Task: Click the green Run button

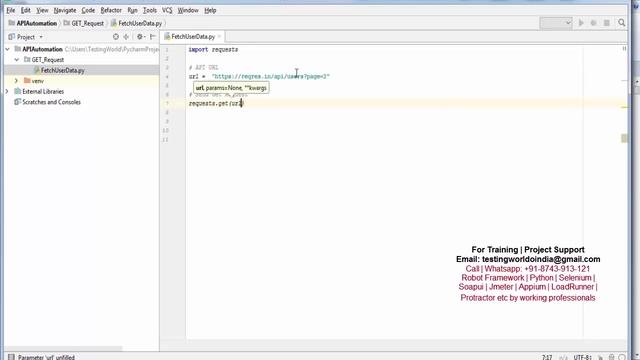Action: 581,23
